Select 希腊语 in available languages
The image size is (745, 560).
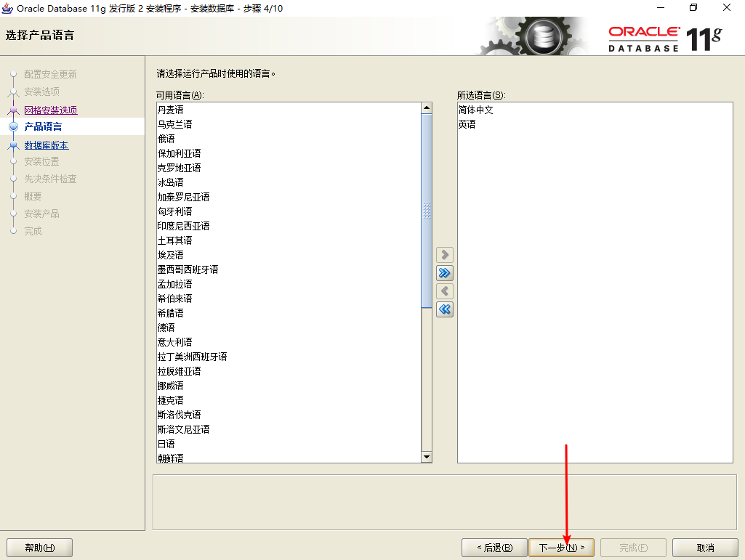pos(289,313)
